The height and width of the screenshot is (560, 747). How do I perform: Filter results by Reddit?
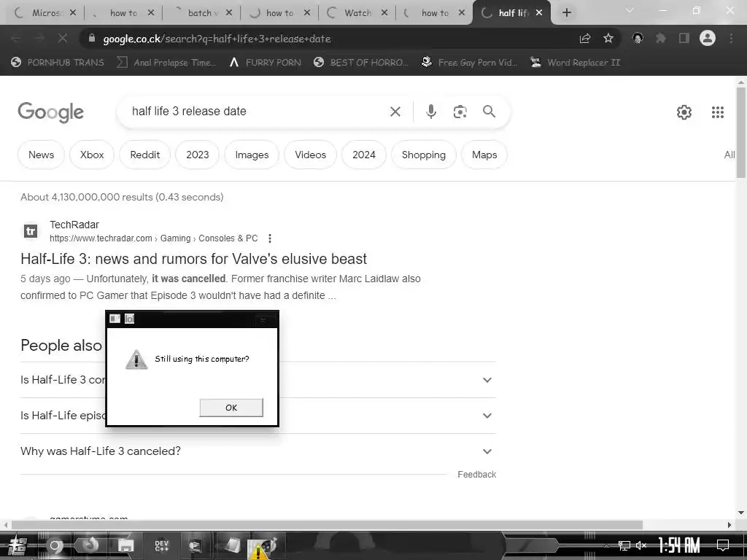145,155
